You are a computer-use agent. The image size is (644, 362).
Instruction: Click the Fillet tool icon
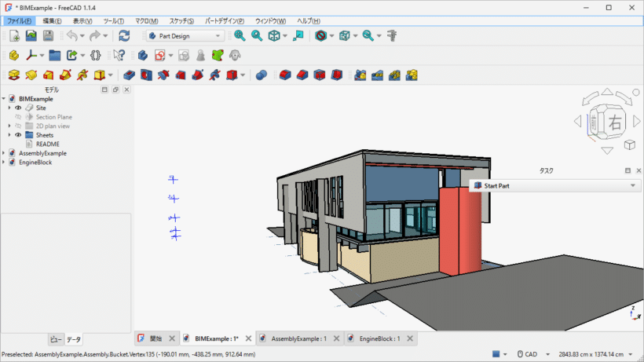(x=285, y=75)
